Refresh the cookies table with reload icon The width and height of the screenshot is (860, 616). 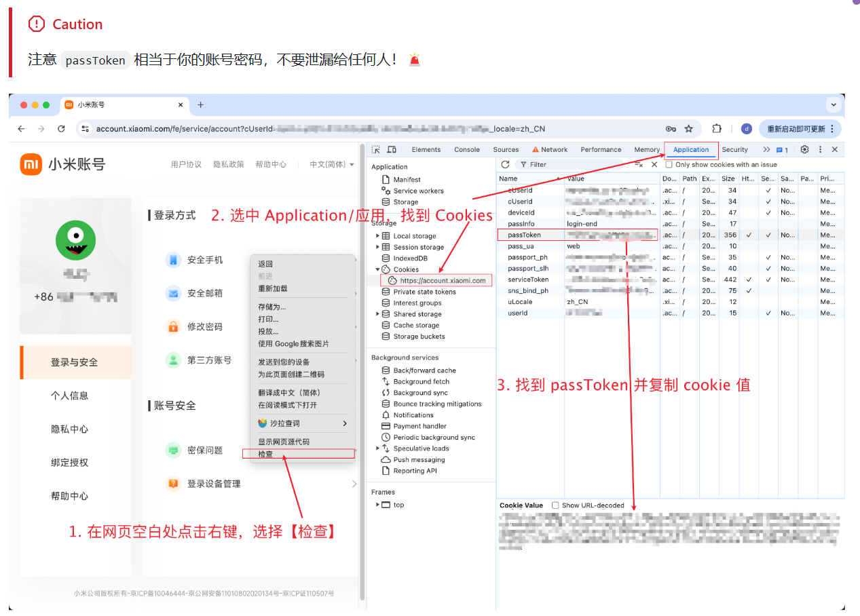point(505,165)
